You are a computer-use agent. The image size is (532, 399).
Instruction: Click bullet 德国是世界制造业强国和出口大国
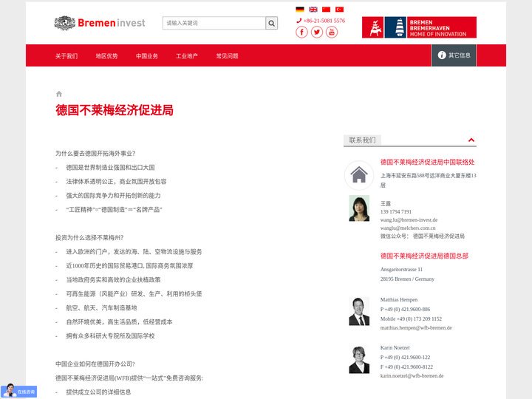(x=110, y=167)
